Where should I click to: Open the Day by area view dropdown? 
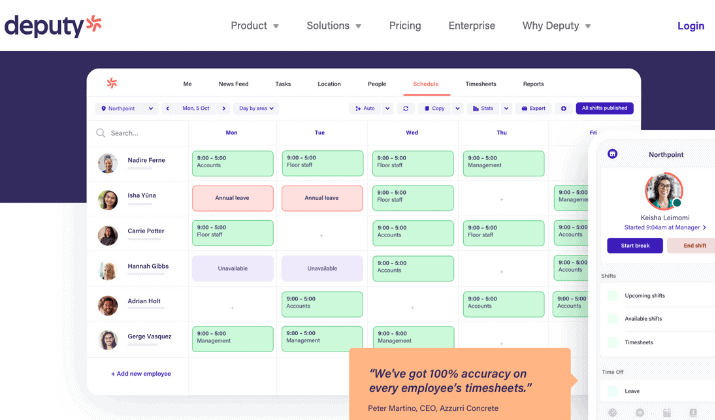[x=256, y=109]
